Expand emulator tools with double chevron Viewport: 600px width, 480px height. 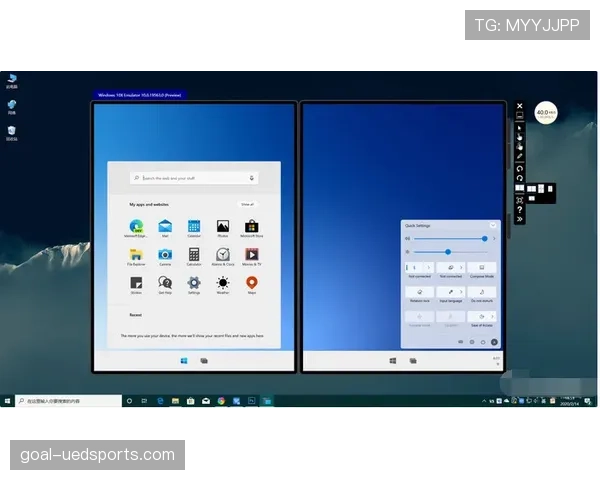pyautogui.click(x=519, y=219)
